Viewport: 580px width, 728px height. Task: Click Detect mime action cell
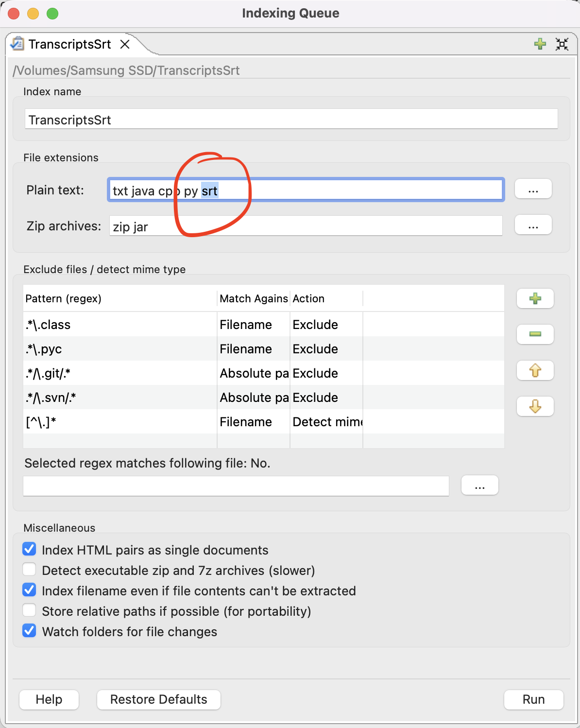coord(327,422)
